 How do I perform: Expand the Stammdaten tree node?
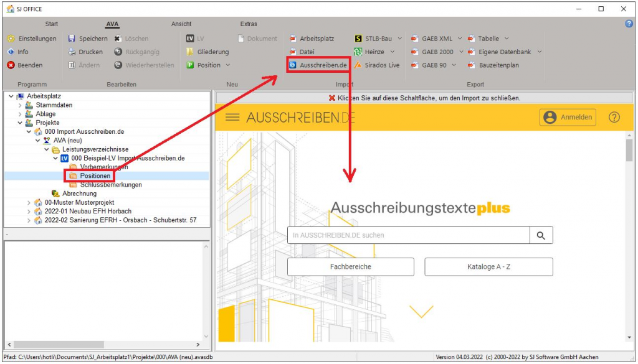(20, 105)
